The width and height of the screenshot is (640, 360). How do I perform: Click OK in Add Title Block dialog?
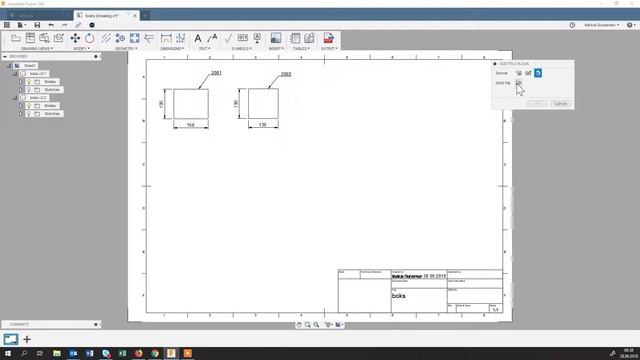[x=537, y=103]
